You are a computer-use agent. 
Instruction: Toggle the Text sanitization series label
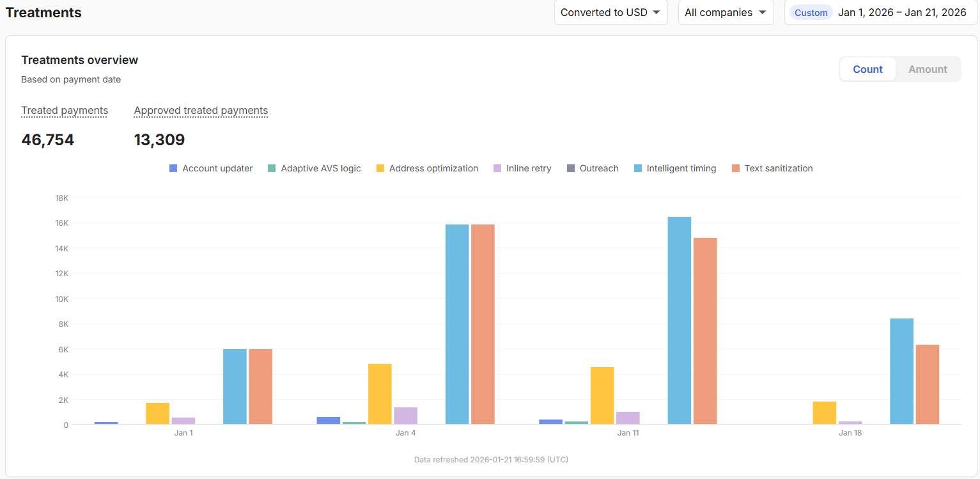[x=779, y=168]
